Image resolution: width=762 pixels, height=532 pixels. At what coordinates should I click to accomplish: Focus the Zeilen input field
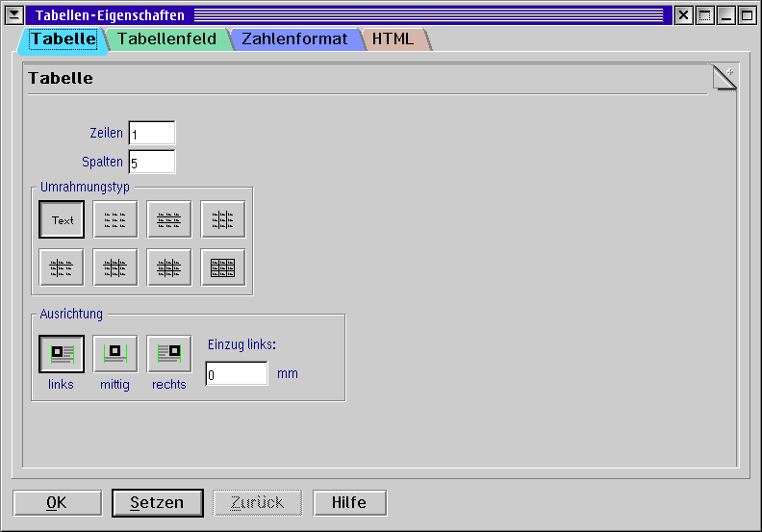(152, 133)
